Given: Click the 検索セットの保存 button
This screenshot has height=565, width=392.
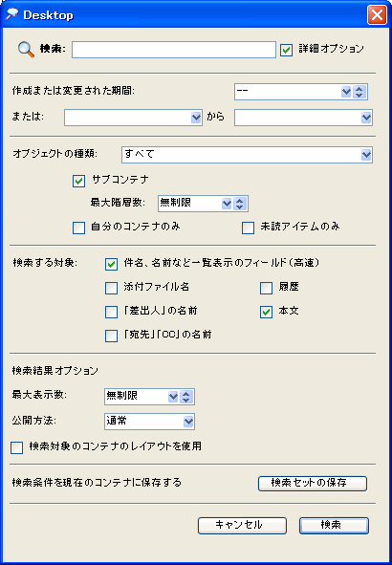Looking at the screenshot, I should (313, 484).
